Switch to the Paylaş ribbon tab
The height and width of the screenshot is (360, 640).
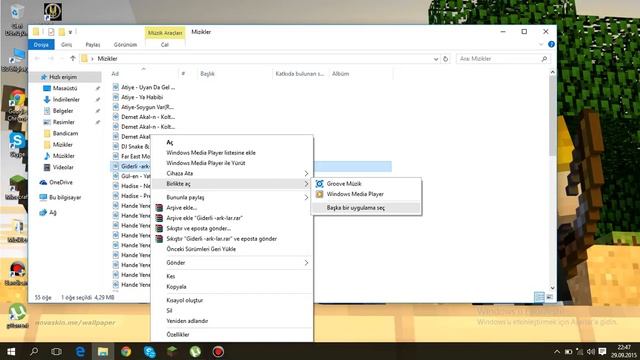click(93, 44)
